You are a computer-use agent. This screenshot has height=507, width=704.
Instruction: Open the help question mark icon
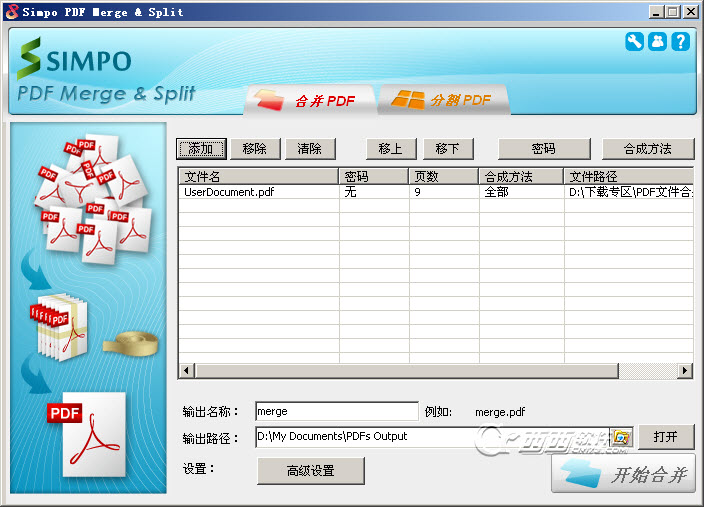pyautogui.click(x=681, y=42)
